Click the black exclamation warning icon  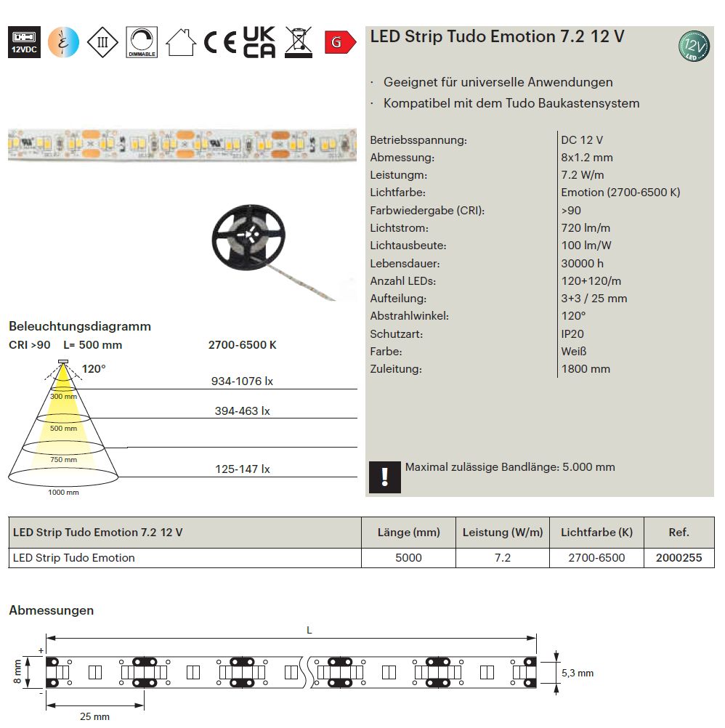[385, 477]
